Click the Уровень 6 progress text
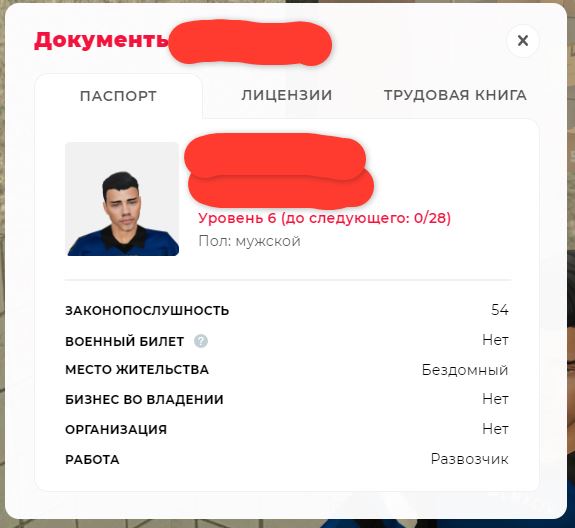 (325, 218)
